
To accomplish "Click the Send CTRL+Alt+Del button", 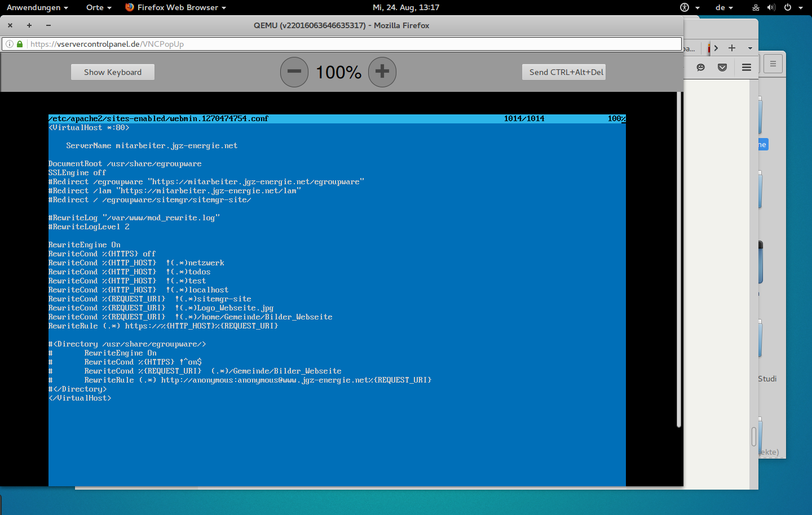I will 566,72.
